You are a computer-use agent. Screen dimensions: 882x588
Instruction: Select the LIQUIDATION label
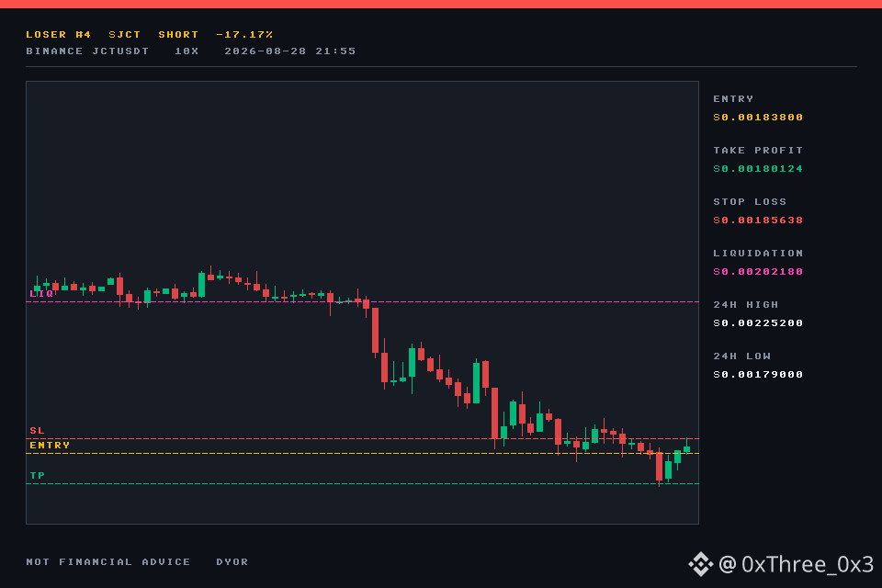click(758, 254)
